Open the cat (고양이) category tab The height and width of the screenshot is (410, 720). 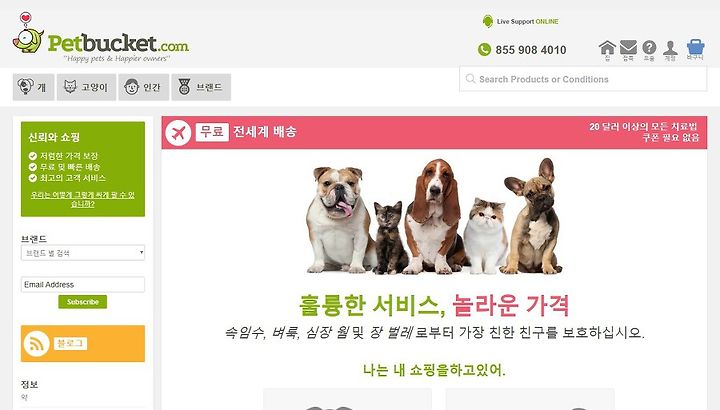click(x=86, y=87)
